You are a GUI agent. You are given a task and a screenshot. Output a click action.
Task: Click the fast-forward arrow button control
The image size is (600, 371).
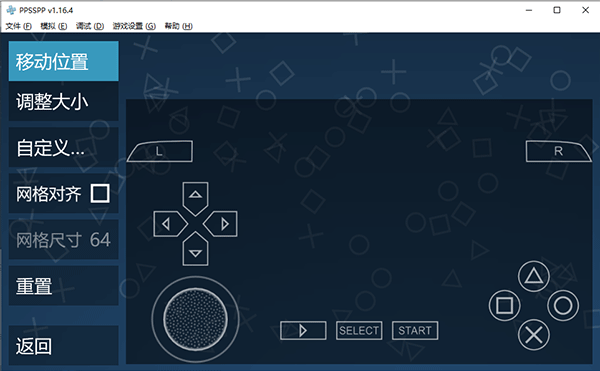(x=303, y=330)
